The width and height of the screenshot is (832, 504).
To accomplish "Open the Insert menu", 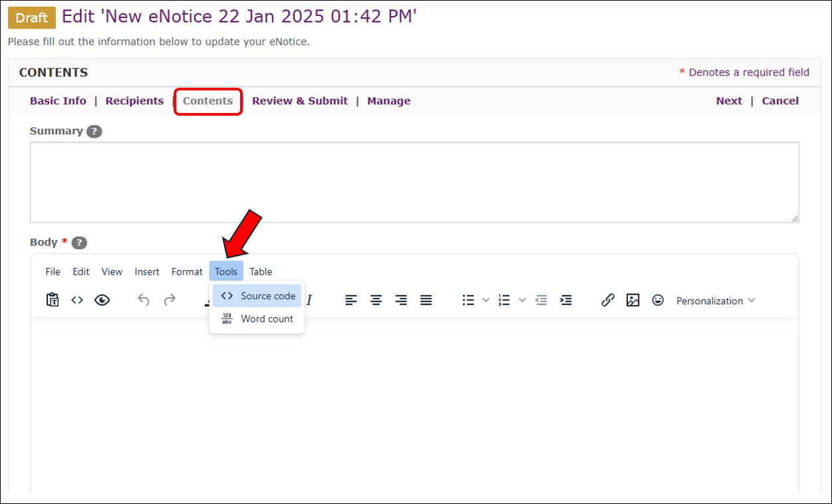I will 147,271.
